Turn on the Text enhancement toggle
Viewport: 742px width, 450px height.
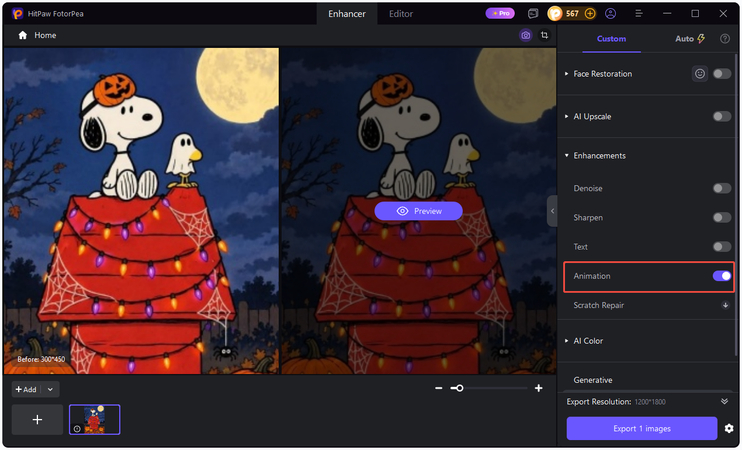click(722, 247)
